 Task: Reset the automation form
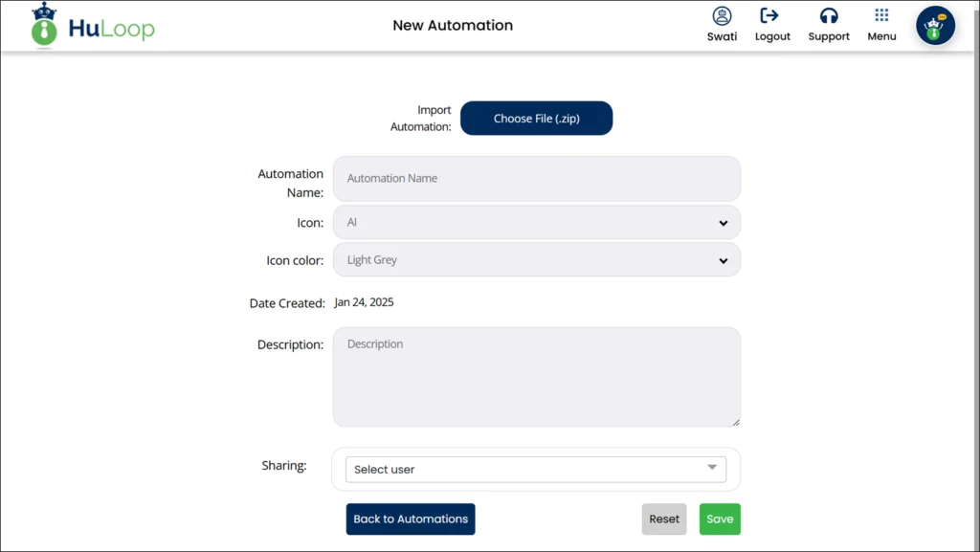coord(663,519)
